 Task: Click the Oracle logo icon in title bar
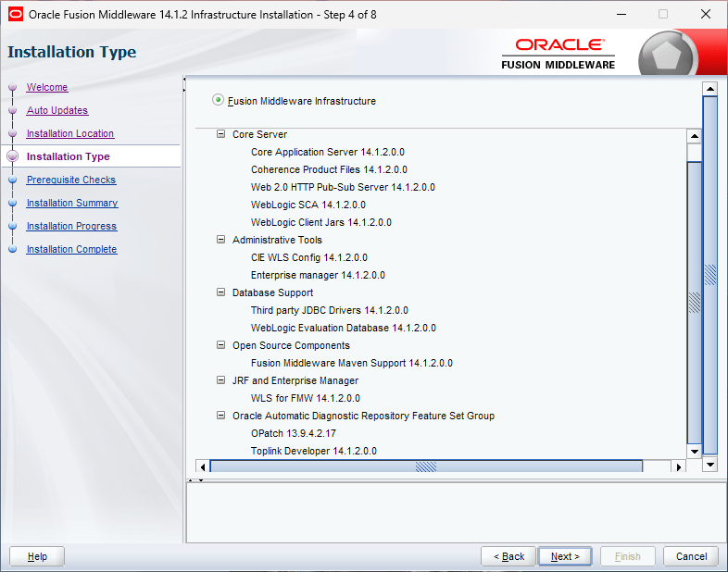click(16, 15)
